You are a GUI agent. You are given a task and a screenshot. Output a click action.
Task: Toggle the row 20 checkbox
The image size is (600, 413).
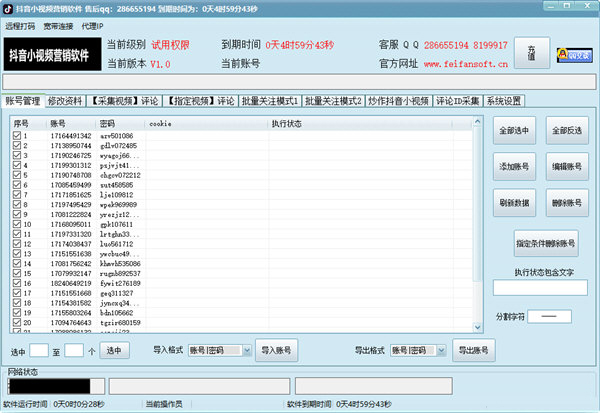(x=17, y=322)
